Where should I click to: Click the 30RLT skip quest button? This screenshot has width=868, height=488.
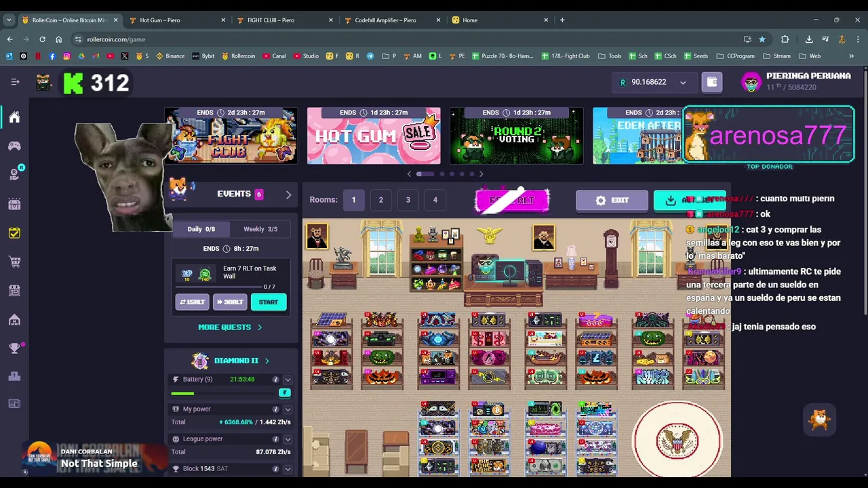click(x=230, y=302)
